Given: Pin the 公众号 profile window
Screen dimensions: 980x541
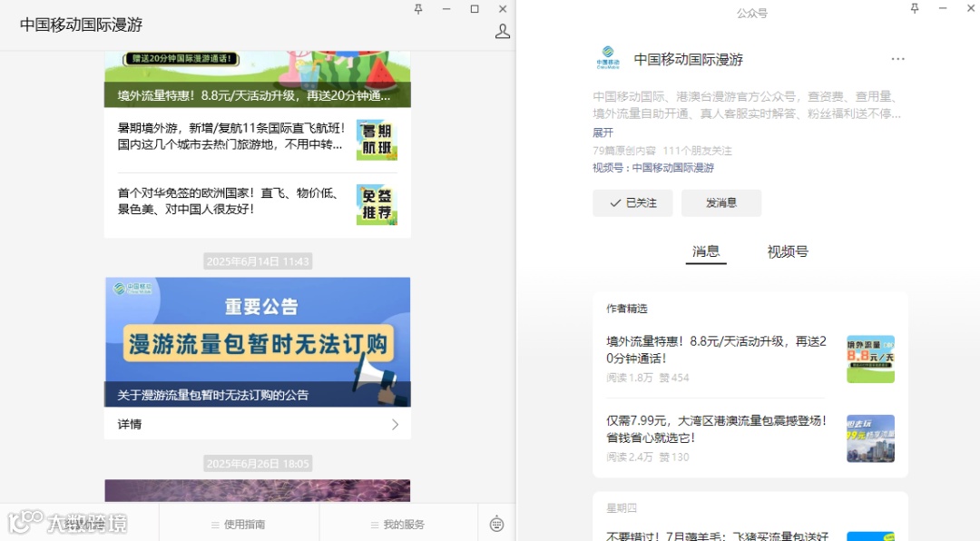Looking at the screenshot, I should point(915,8).
